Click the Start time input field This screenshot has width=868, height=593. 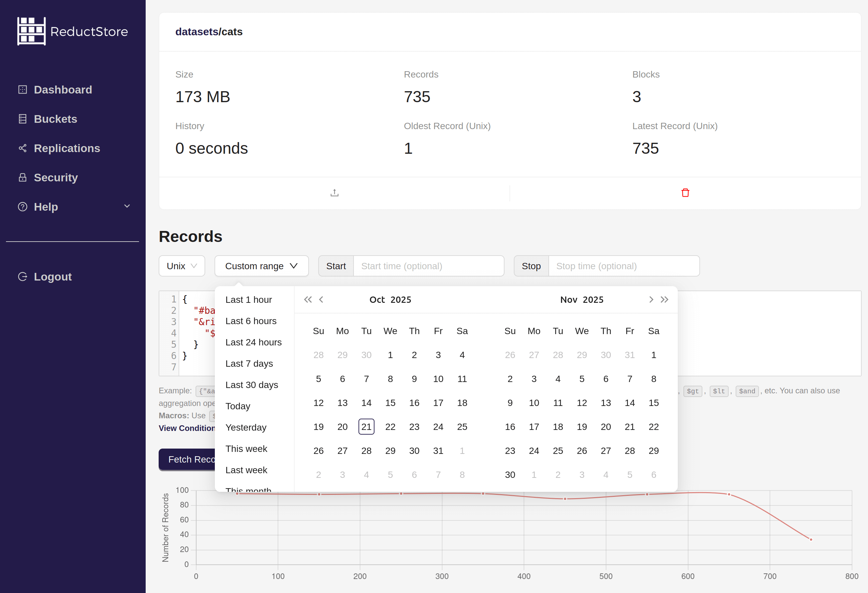point(428,266)
